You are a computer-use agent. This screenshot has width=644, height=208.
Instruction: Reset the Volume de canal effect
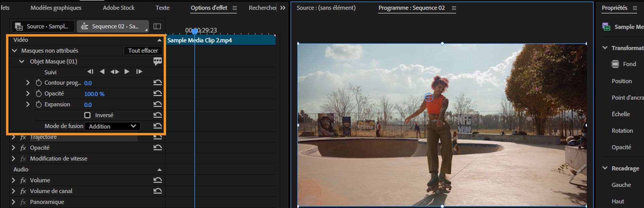(158, 191)
